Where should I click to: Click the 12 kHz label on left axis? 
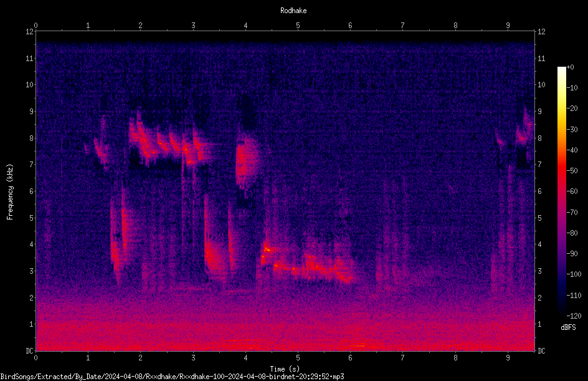pyautogui.click(x=30, y=32)
